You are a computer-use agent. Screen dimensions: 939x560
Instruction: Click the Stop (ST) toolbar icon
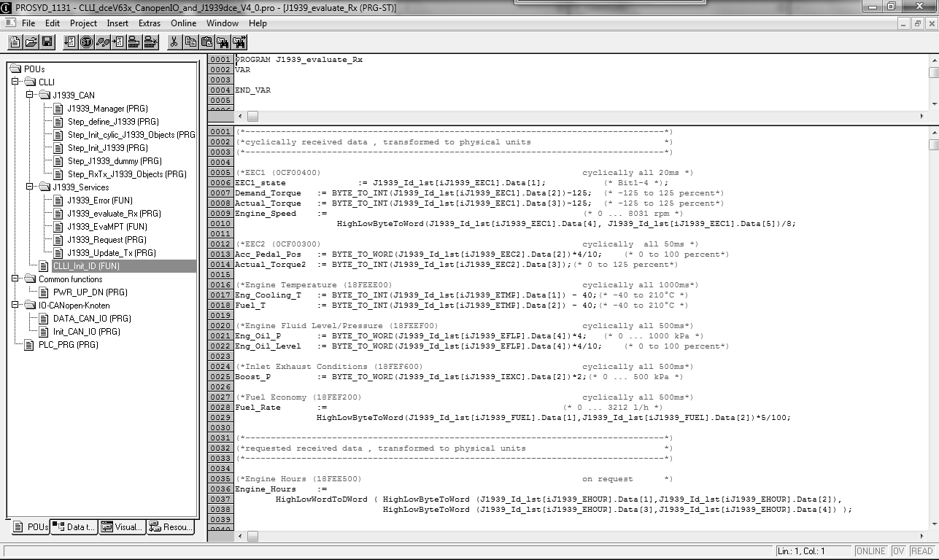coord(87,42)
